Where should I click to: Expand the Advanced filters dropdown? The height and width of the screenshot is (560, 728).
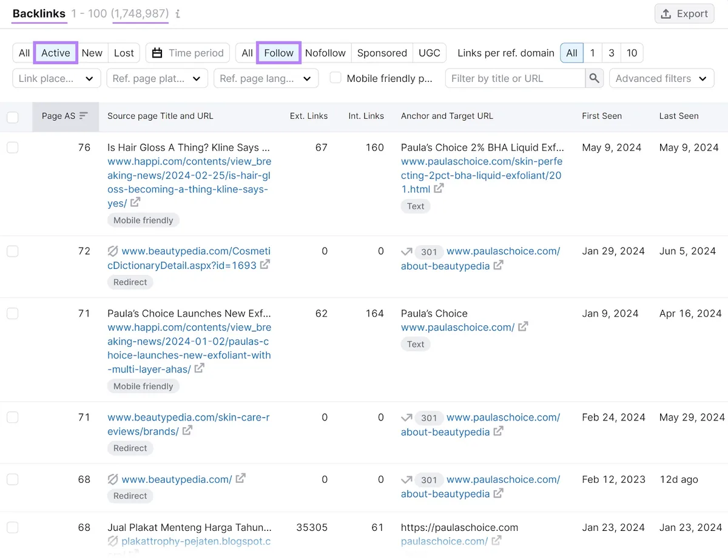661,78
